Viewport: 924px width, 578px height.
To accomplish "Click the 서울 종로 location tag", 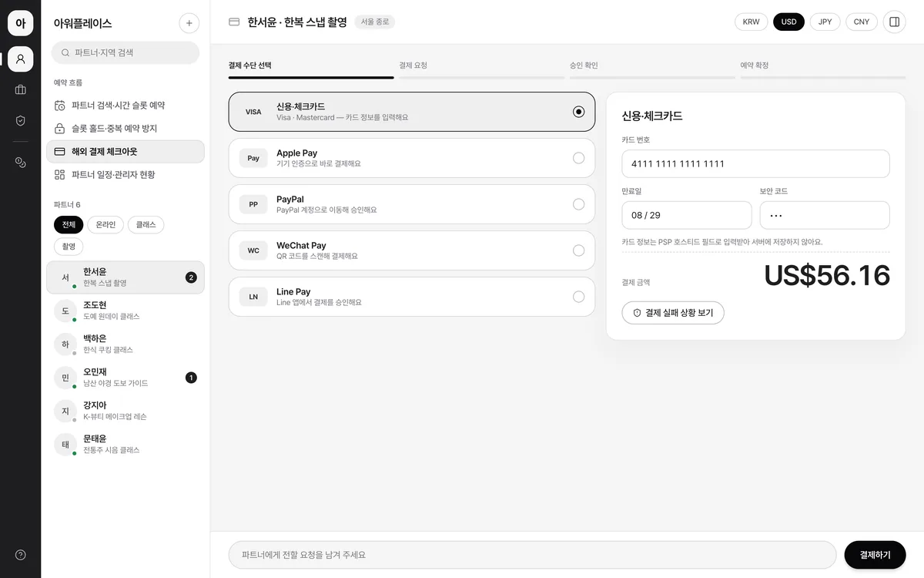I will click(x=375, y=22).
